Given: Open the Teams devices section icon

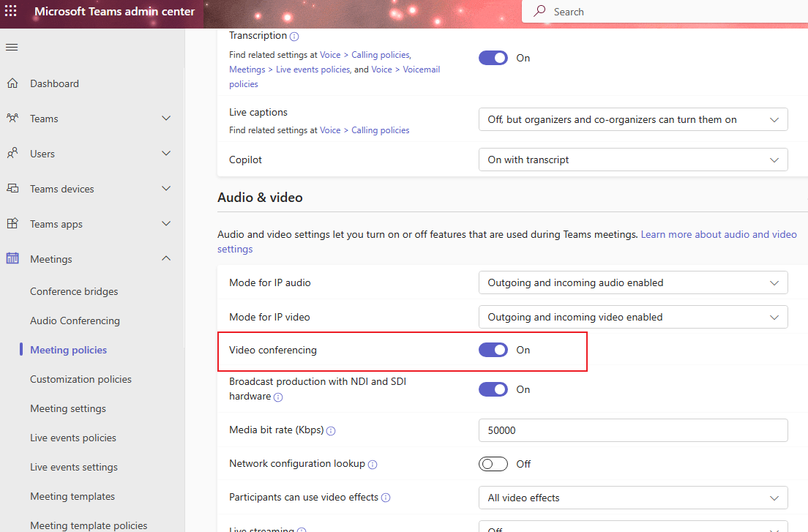Looking at the screenshot, I should [x=14, y=188].
